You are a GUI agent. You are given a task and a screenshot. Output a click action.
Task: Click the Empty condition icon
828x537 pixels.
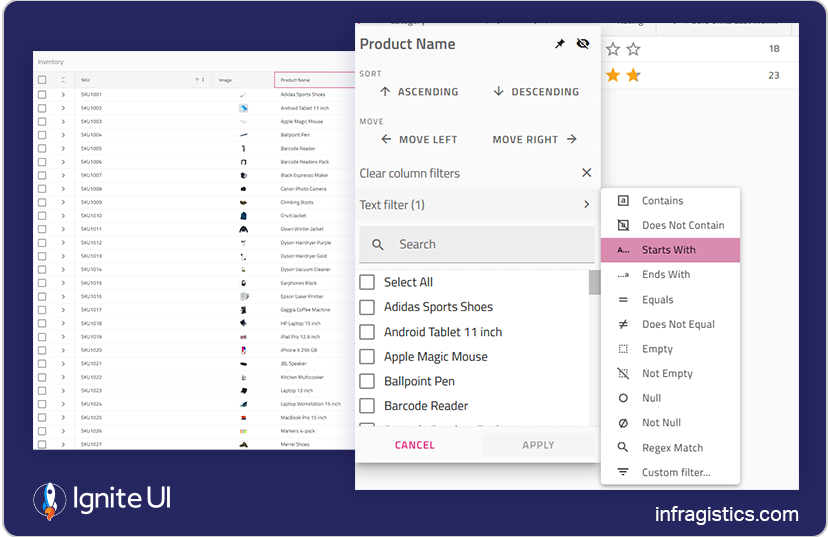[623, 349]
